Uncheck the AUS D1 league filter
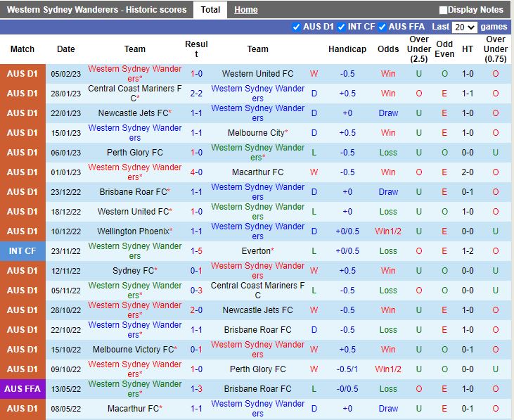 pyautogui.click(x=296, y=27)
